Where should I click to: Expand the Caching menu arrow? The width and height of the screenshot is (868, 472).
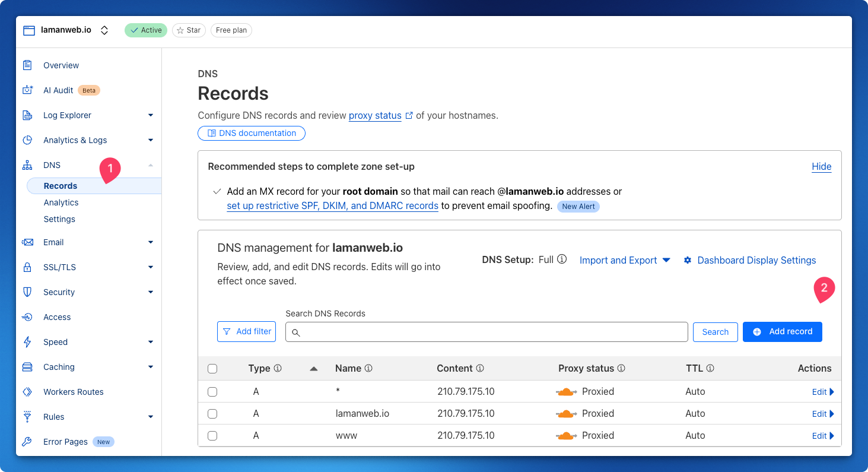click(151, 367)
